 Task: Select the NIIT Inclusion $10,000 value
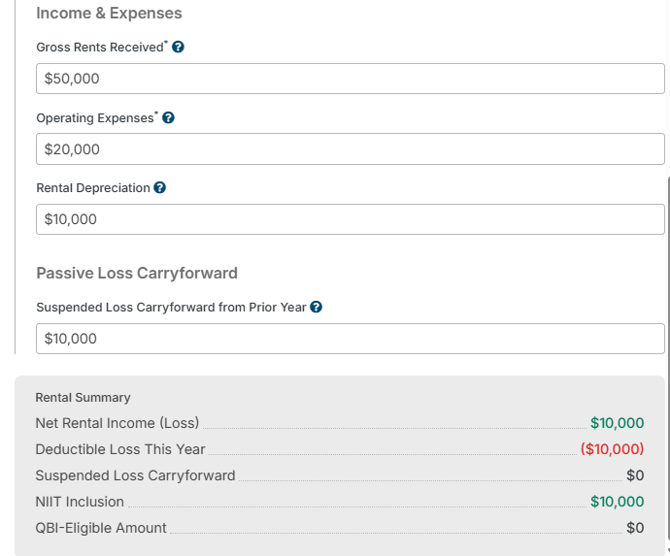coord(617,502)
